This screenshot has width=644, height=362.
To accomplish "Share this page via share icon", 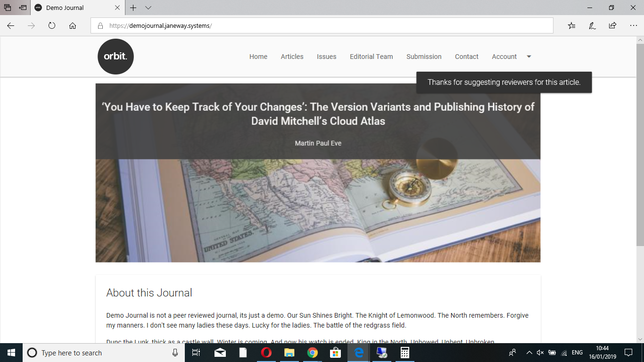I will click(x=612, y=26).
